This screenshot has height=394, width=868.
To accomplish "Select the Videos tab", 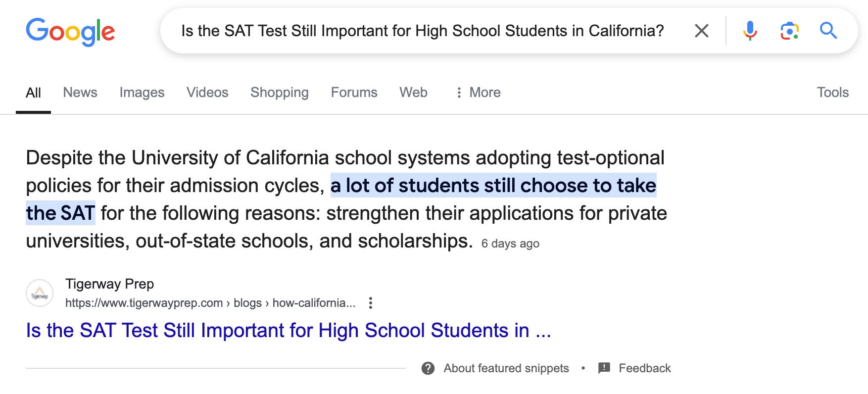I will coord(207,93).
